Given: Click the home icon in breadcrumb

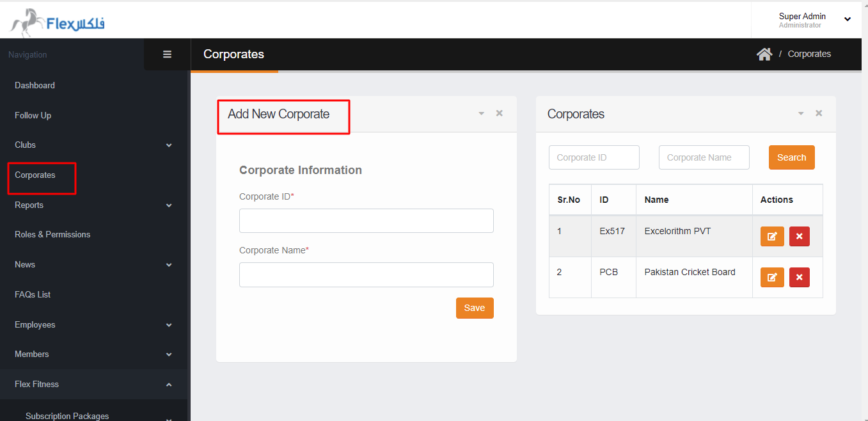Looking at the screenshot, I should [764, 54].
